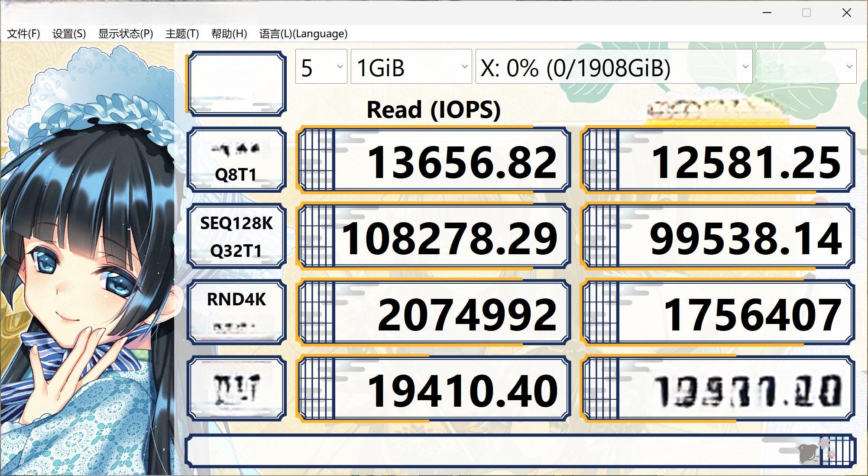Image resolution: width=868 pixels, height=476 pixels.
Task: Run the SEQ128K Q32T1 test
Action: [236, 236]
